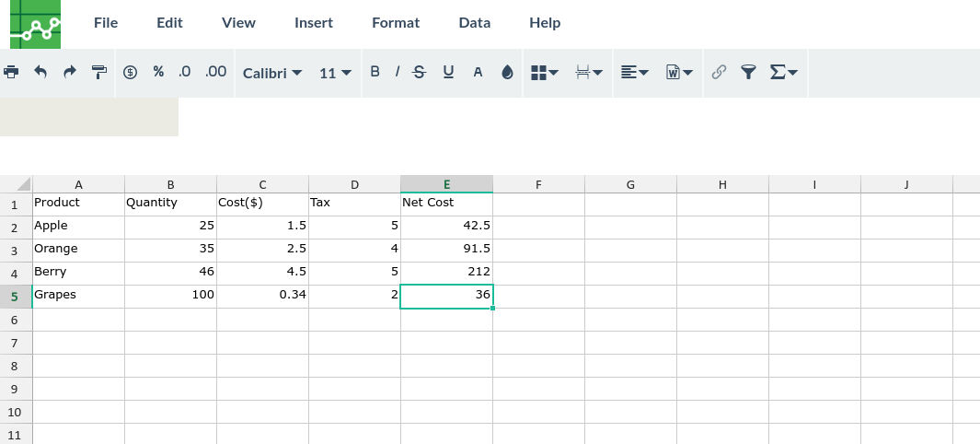
Task: Toggle underline formatting
Action: coord(448,73)
